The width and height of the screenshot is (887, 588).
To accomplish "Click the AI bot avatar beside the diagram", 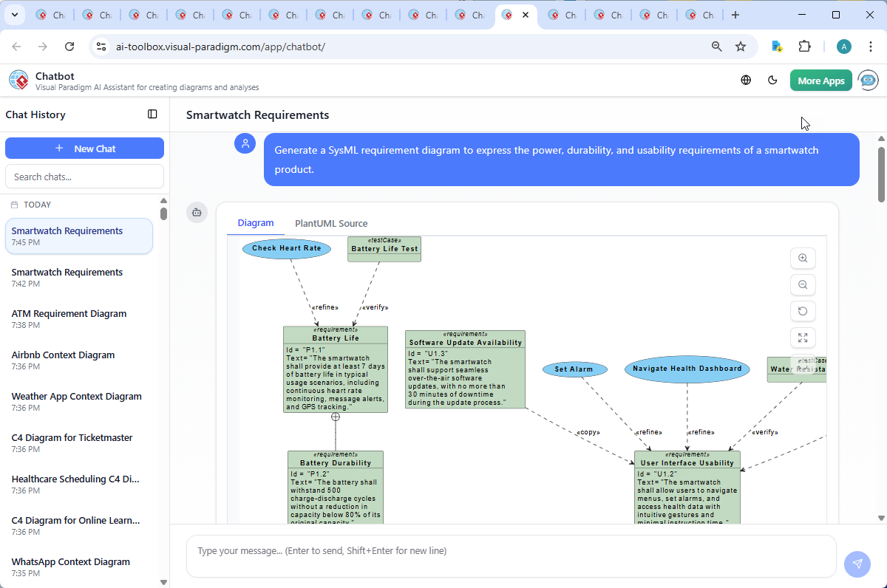I will tap(197, 212).
